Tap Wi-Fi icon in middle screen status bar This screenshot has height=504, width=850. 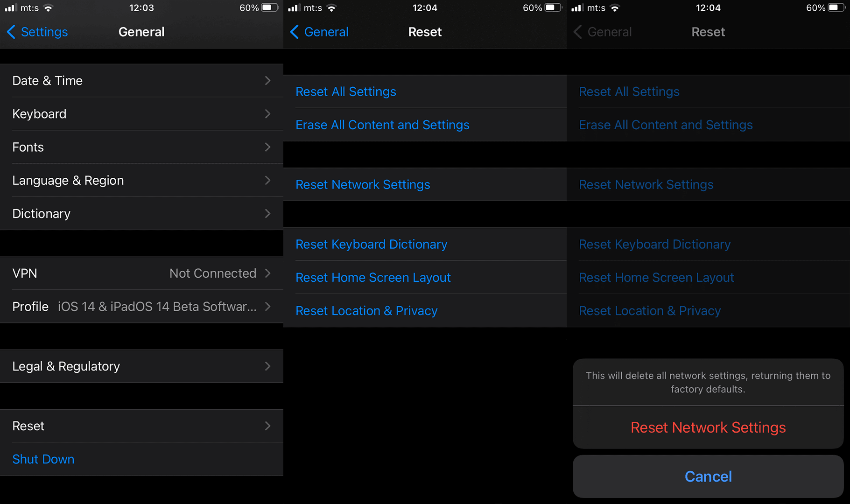click(331, 8)
